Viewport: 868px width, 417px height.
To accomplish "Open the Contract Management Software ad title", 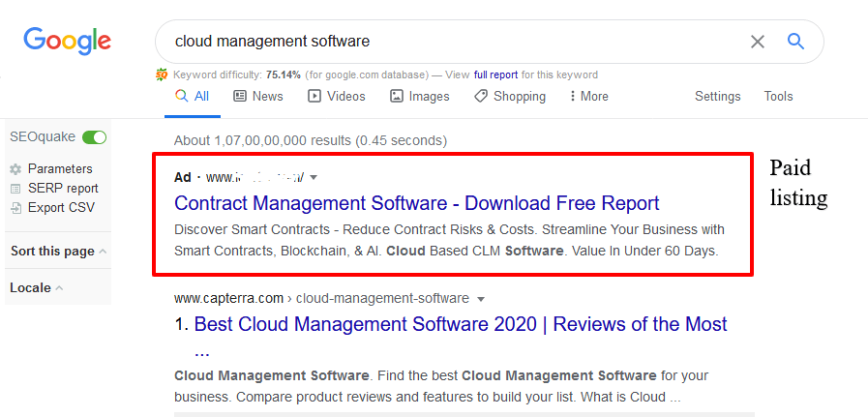I will 417,203.
